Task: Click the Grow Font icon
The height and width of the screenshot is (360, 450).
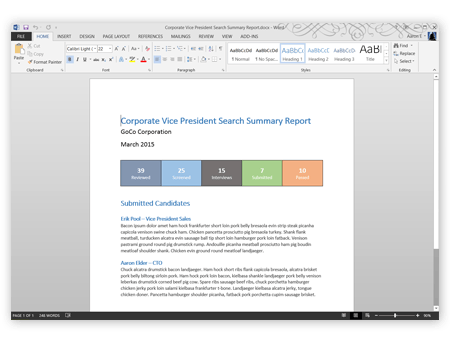Action: [116, 49]
